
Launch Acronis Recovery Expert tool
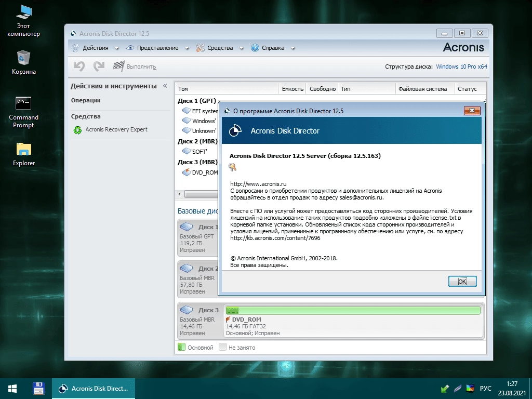tap(116, 129)
